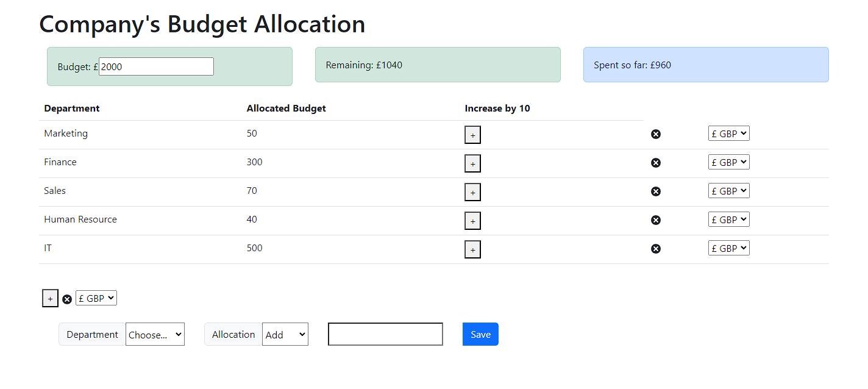Click the Save button
Screen dimensions: 868x389
[x=480, y=334]
